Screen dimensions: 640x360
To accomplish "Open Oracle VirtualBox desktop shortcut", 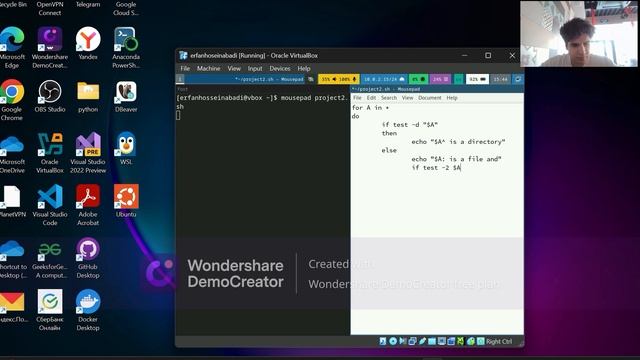I will click(x=50, y=153).
